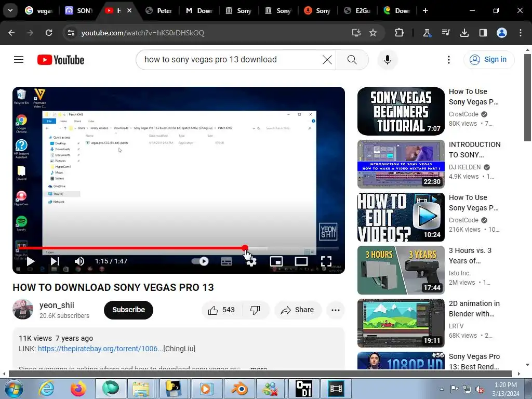Like the video with 543 likes
Viewport: 532px width, 399px height.
coord(222,310)
